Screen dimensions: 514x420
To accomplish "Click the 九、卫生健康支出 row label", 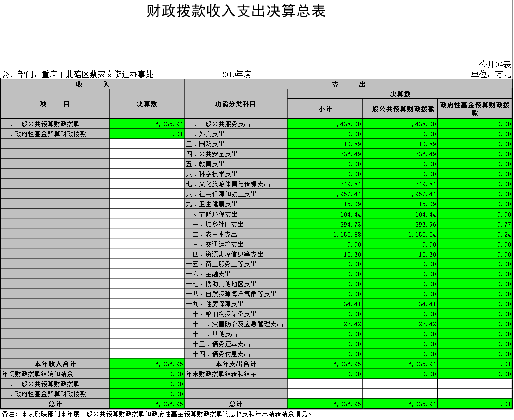I will point(212,204).
